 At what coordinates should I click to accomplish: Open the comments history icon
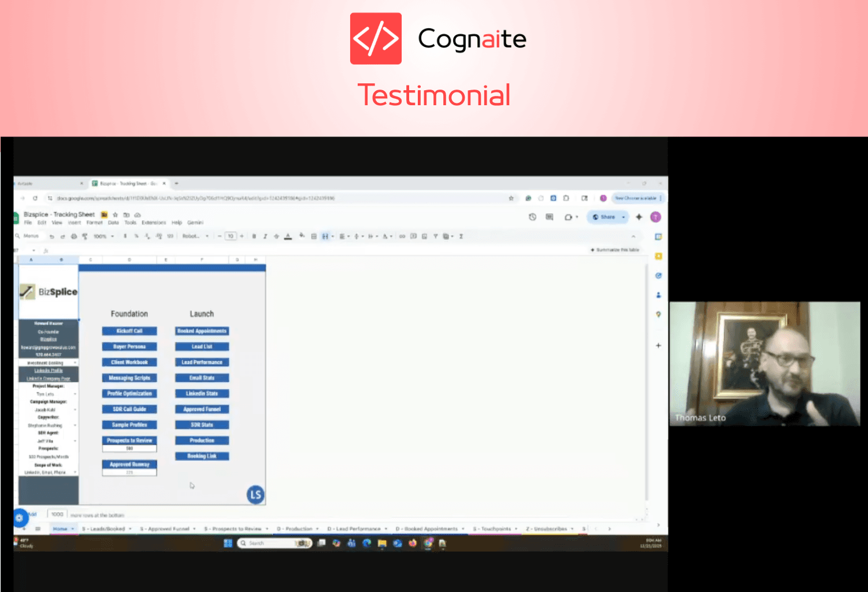[x=550, y=217]
